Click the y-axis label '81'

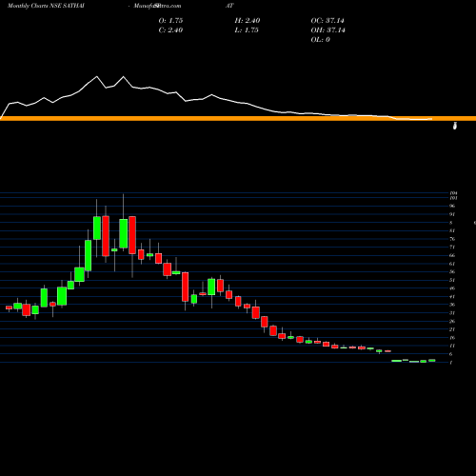[x=452, y=230]
